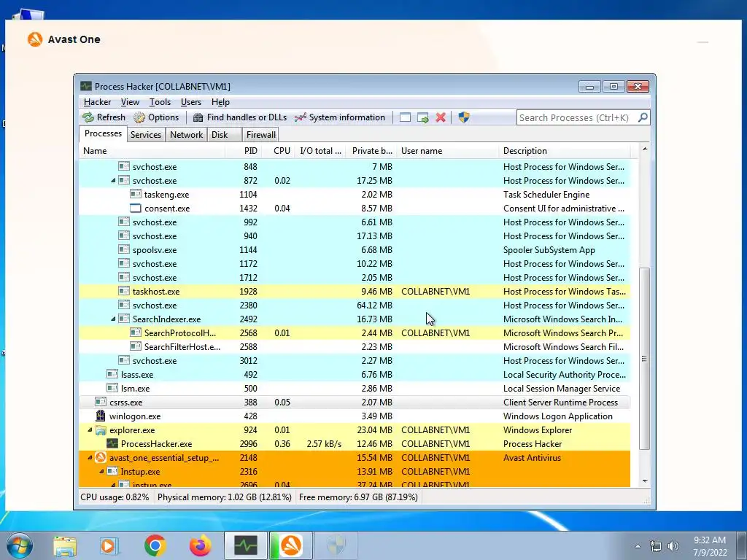This screenshot has height=560, width=747.
Task: Collapse the svchost.exe 872 tree node
Action: tap(113, 181)
